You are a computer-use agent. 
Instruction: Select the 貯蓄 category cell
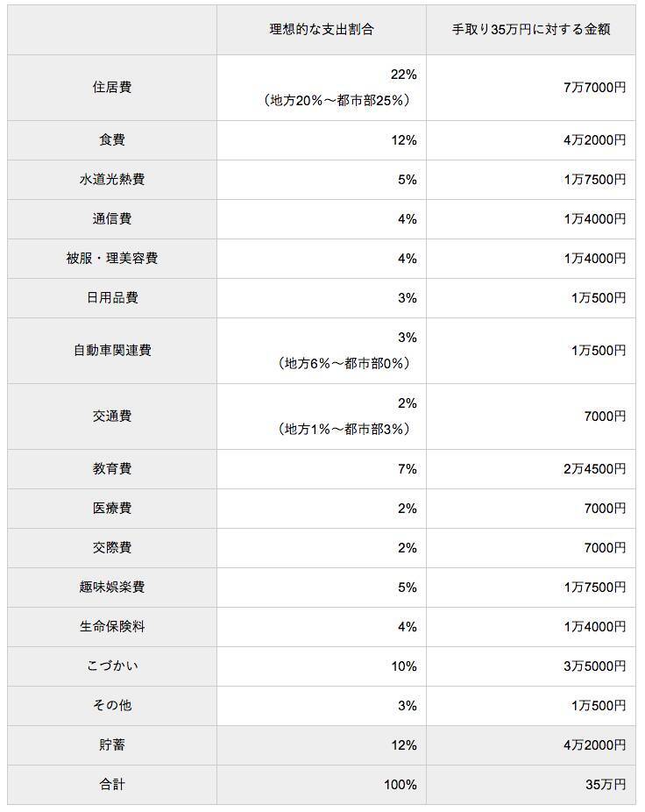[112, 745]
